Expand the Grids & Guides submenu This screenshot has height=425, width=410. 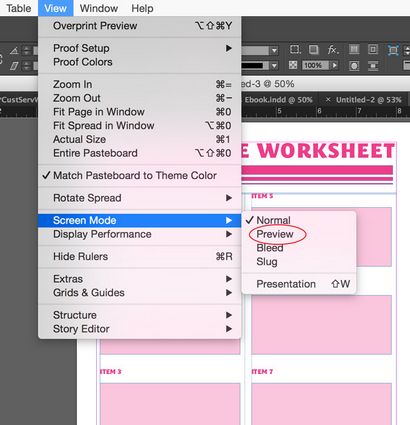pyautogui.click(x=139, y=292)
